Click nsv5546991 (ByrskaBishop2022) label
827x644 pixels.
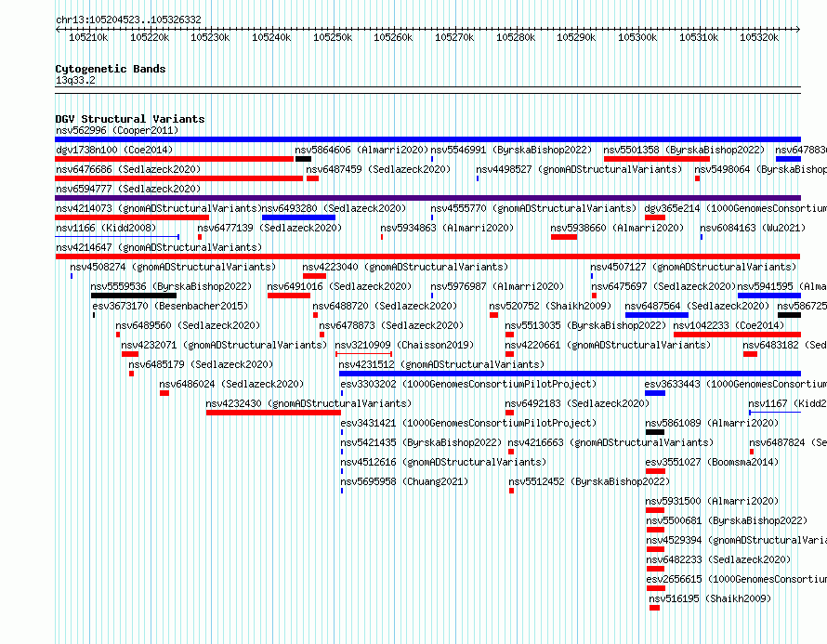pos(511,150)
